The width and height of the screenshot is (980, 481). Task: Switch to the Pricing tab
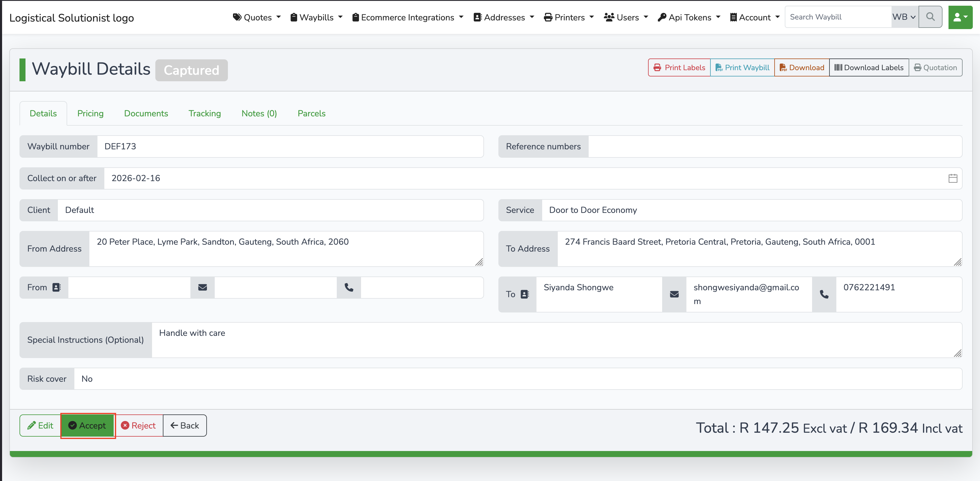coord(90,113)
